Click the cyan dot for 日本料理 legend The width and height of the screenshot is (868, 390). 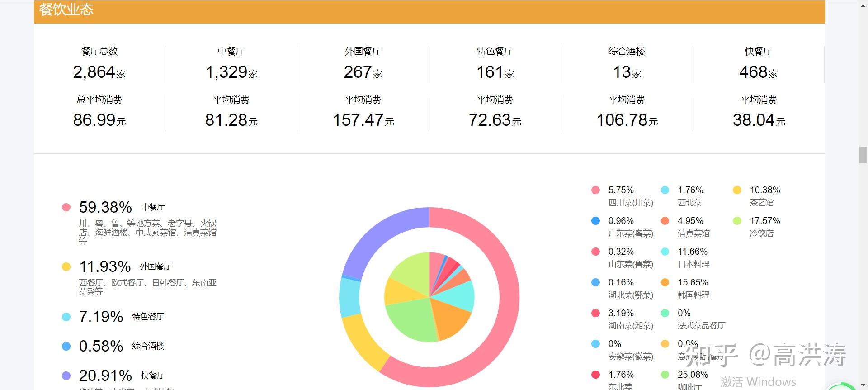pos(665,252)
